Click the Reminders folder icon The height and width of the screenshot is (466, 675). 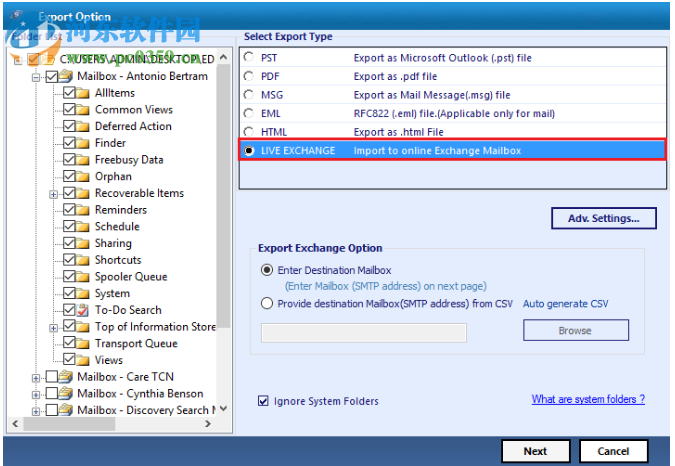tap(83, 210)
